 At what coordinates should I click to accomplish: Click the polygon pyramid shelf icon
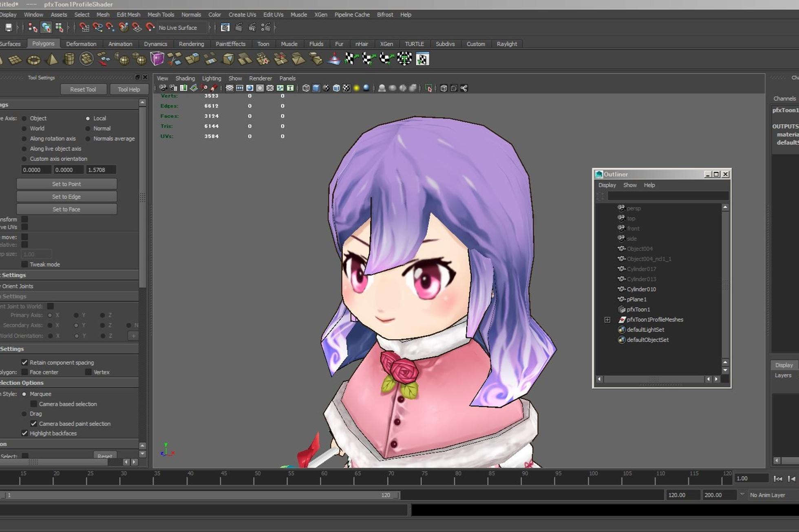pyautogui.click(x=51, y=60)
